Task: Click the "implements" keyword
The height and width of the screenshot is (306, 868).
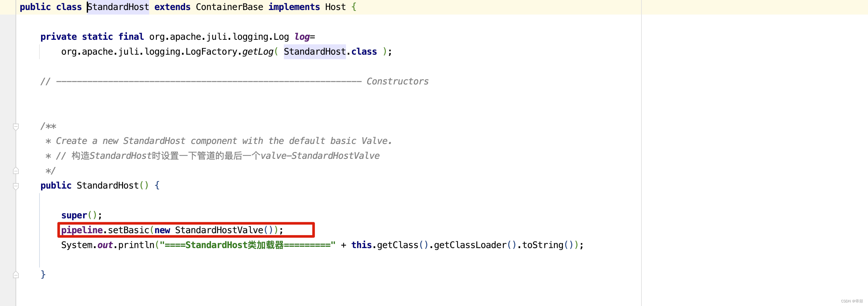Action: click(294, 7)
